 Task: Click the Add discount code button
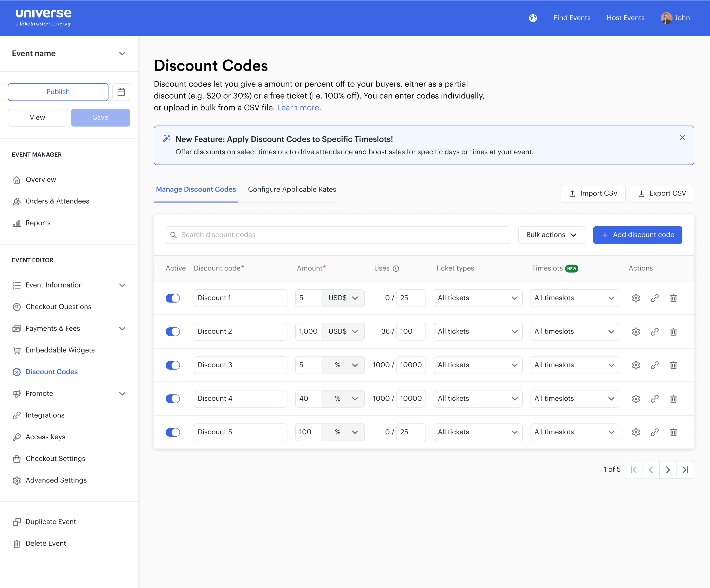coord(637,235)
